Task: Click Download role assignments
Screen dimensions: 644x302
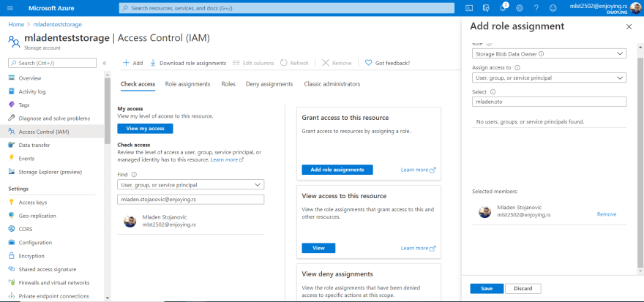Action: [188, 63]
